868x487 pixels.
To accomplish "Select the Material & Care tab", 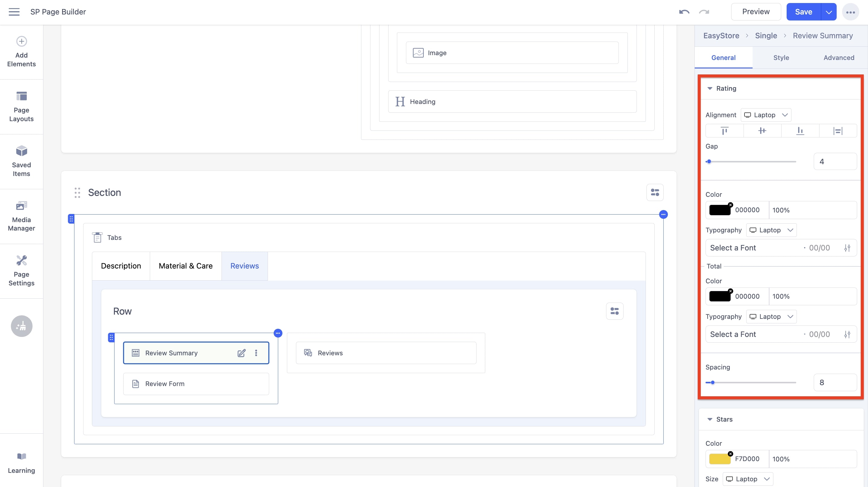I will 186,266.
